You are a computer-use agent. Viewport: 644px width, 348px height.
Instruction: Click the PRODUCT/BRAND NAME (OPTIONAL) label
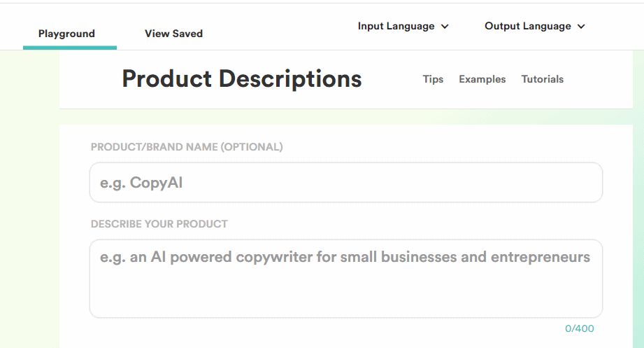click(x=187, y=147)
